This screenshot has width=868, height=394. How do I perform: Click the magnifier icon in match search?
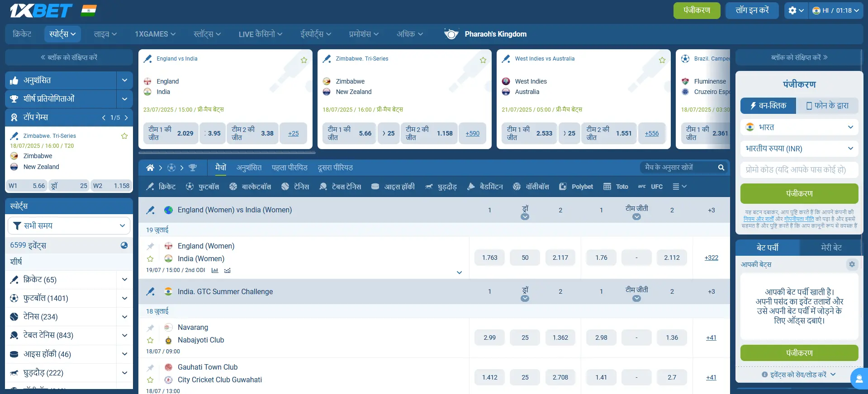click(721, 168)
